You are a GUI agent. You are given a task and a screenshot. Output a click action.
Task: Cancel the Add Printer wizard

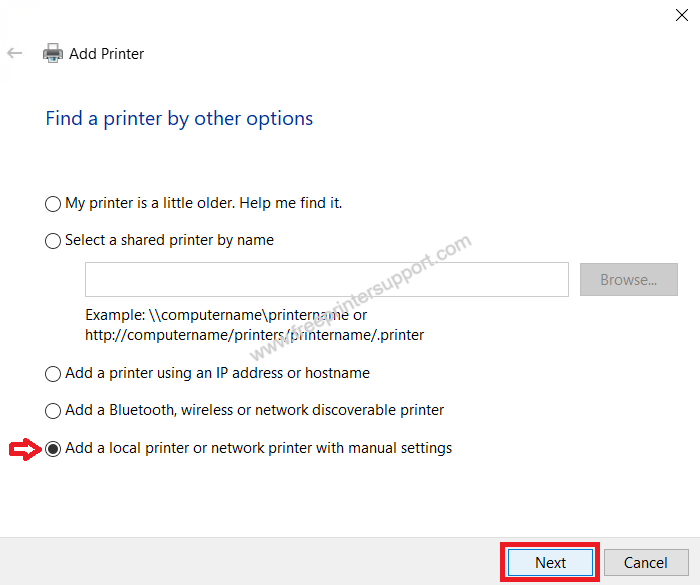point(645,563)
